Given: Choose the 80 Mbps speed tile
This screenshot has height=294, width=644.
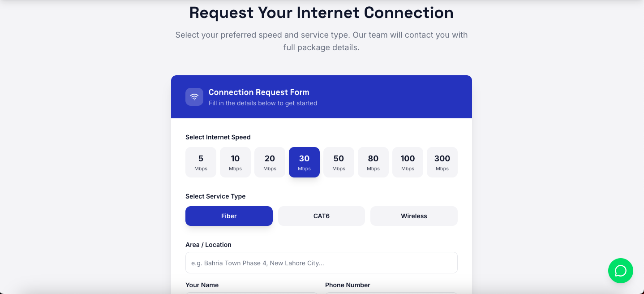Looking at the screenshot, I should click(373, 162).
